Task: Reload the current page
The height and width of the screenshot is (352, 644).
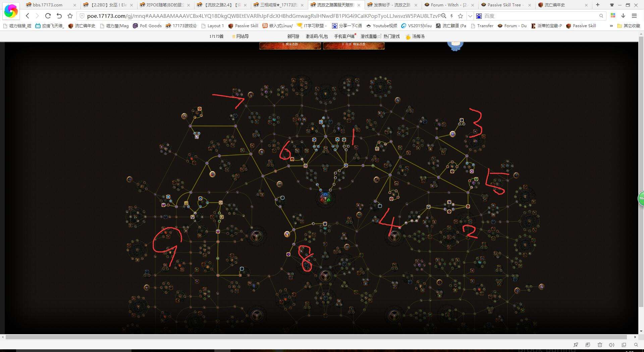Action: click(x=48, y=16)
